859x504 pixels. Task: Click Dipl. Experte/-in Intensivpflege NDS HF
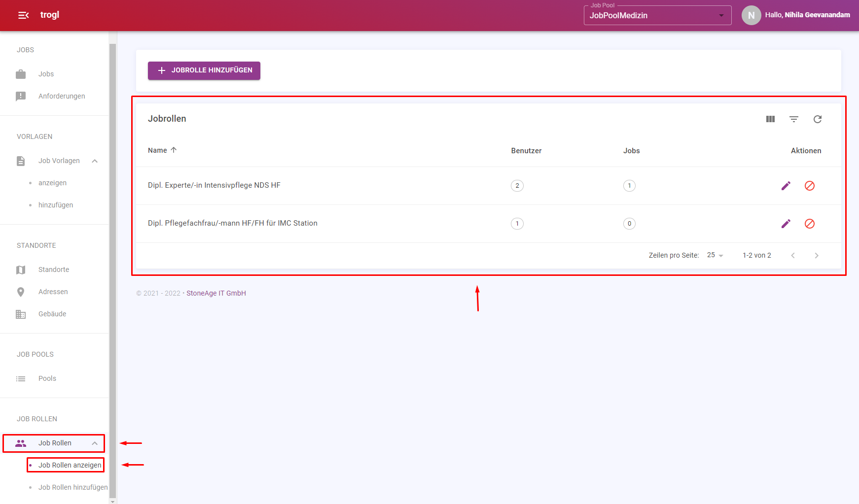214,185
